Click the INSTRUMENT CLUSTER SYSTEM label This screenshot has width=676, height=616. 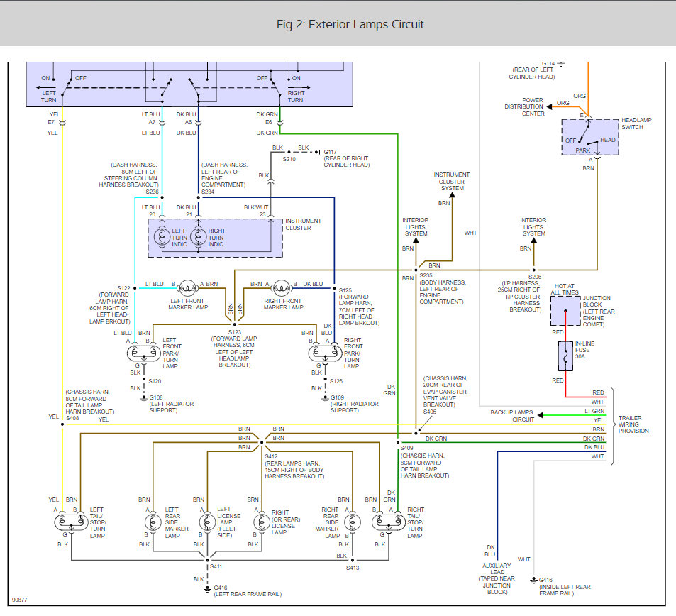point(451,181)
